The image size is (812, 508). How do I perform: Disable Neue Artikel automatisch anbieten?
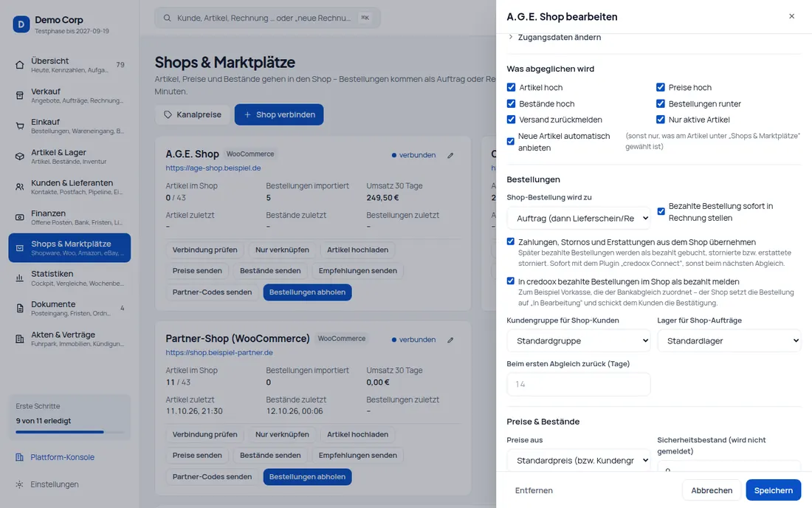[x=511, y=141]
